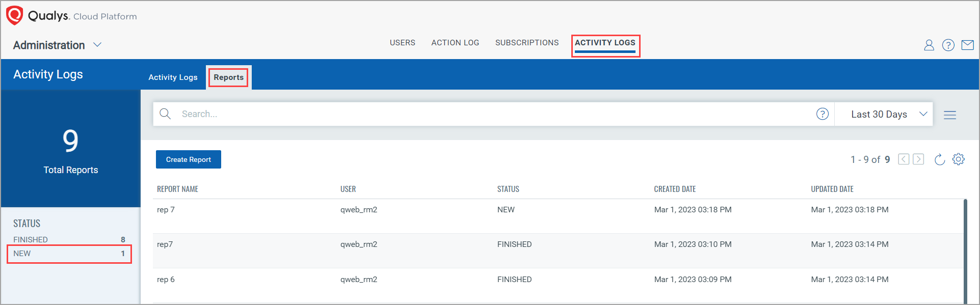The width and height of the screenshot is (980, 305).
Task: Click the '1 - 9 of 9' pagination text
Action: [870, 160]
